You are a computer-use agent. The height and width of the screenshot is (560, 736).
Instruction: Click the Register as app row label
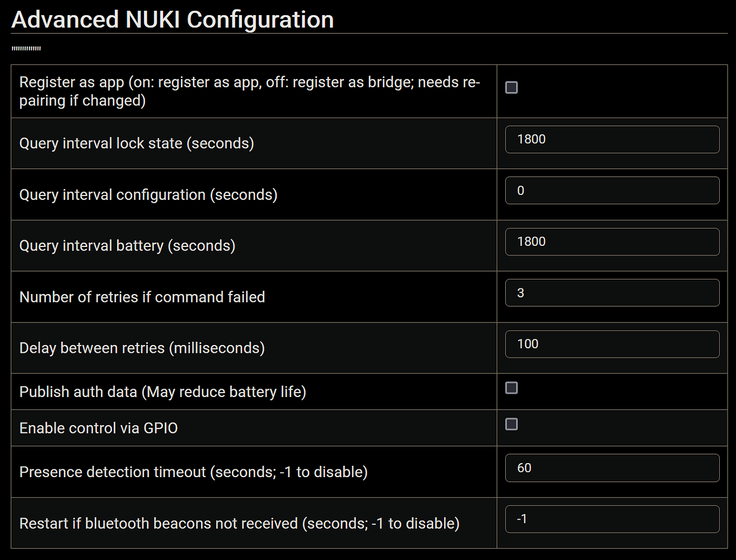pyautogui.click(x=249, y=91)
